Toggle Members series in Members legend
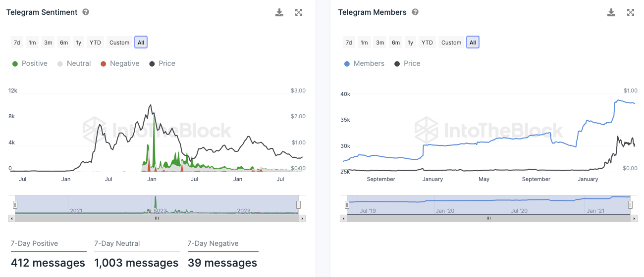This screenshot has height=277, width=644. (364, 63)
